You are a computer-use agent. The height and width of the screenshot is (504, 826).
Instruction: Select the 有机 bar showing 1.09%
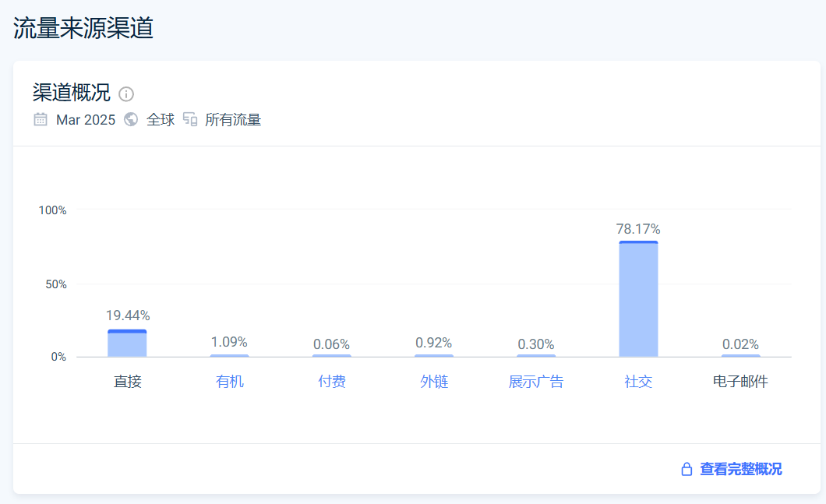[x=230, y=355]
